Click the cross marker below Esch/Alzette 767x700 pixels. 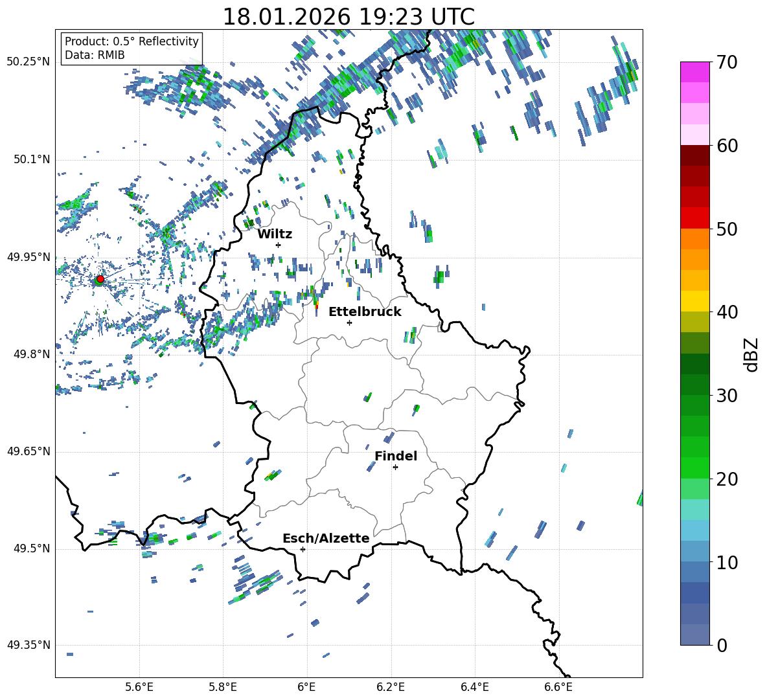(x=303, y=549)
